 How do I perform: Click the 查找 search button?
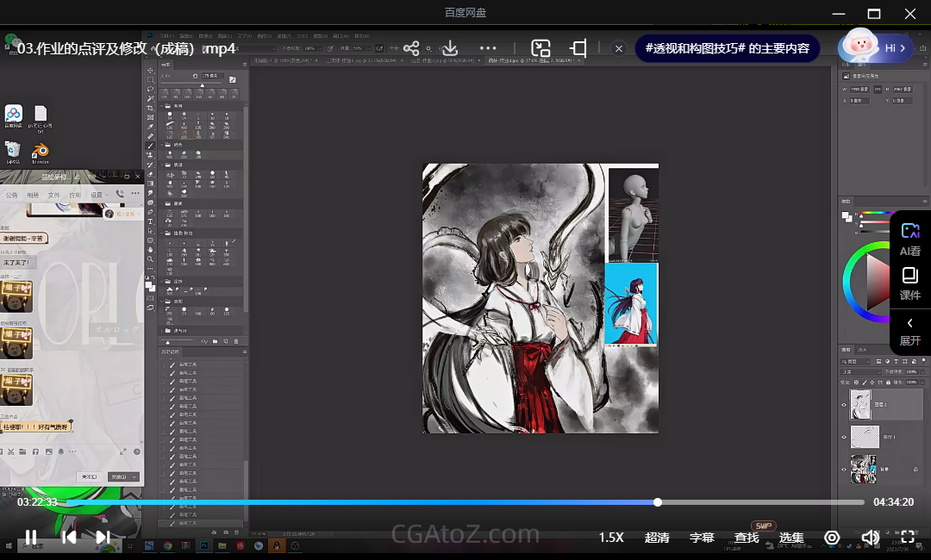click(747, 537)
